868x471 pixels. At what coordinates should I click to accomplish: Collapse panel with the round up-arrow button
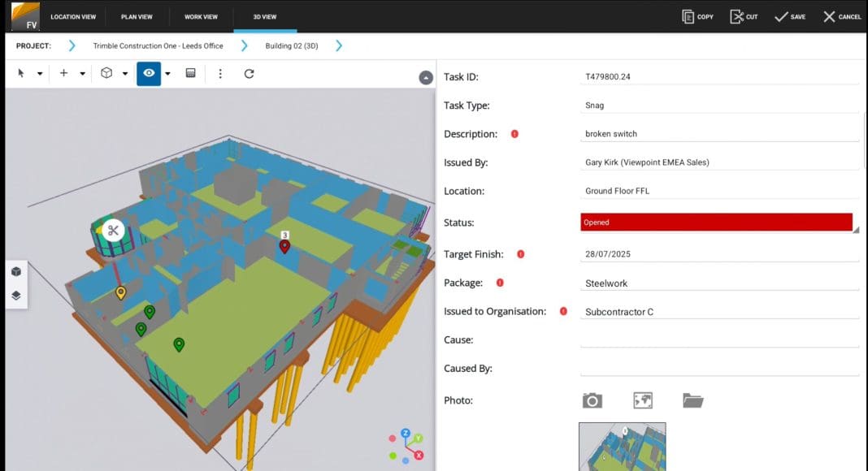[x=426, y=78]
